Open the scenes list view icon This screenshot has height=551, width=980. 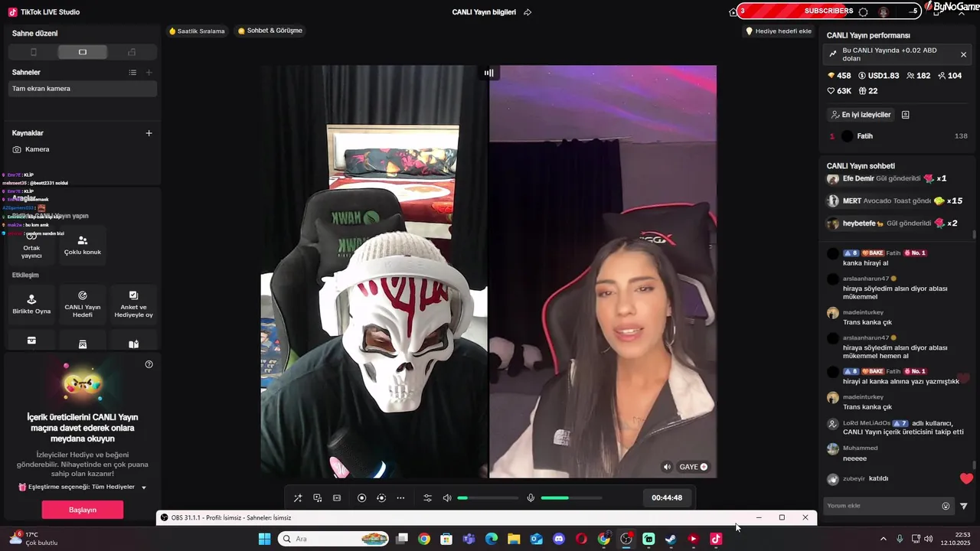click(132, 73)
